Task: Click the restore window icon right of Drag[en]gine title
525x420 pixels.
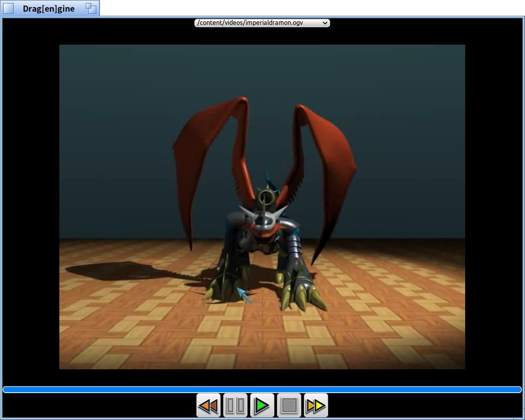Action: (x=91, y=9)
